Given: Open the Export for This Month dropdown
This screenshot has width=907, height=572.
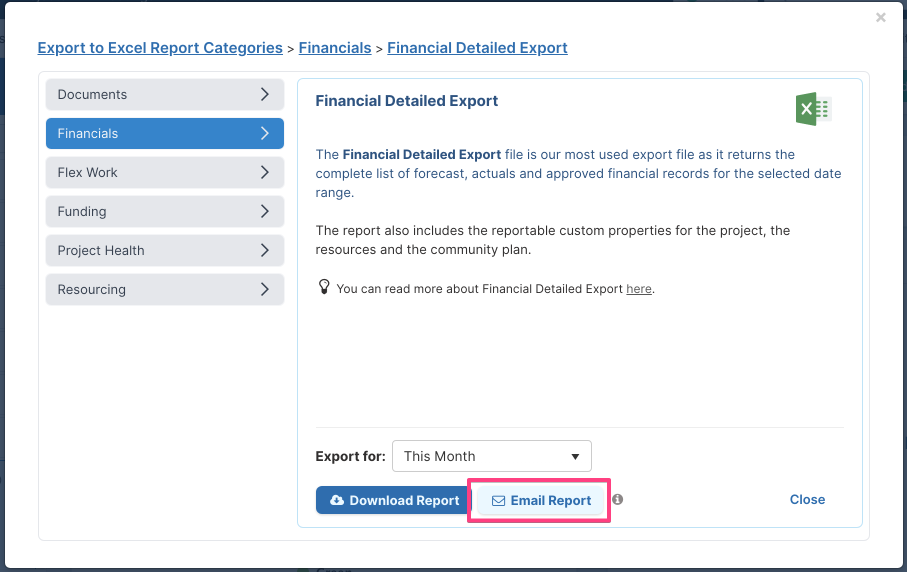Looking at the screenshot, I should click(492, 456).
